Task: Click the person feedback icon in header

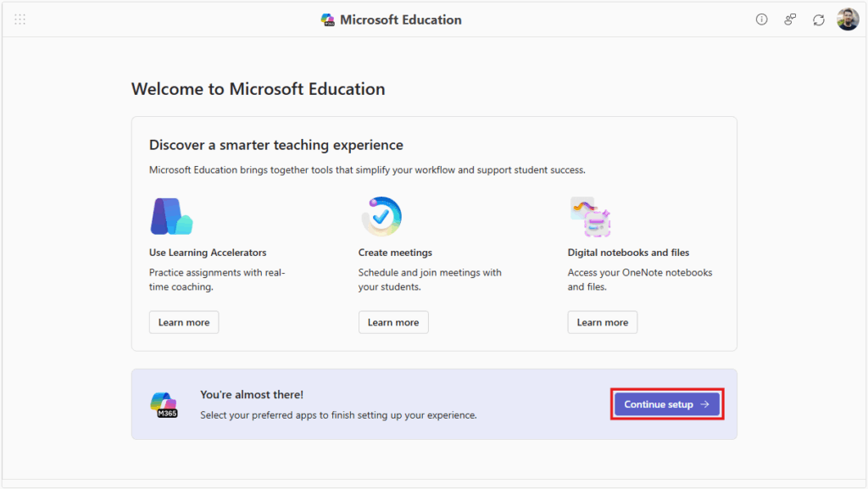Action: (790, 19)
